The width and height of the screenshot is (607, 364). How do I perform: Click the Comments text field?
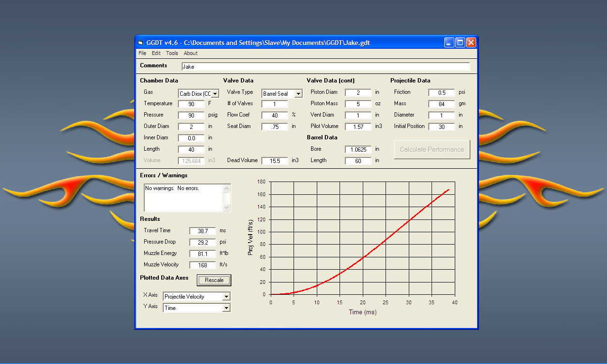326,67
